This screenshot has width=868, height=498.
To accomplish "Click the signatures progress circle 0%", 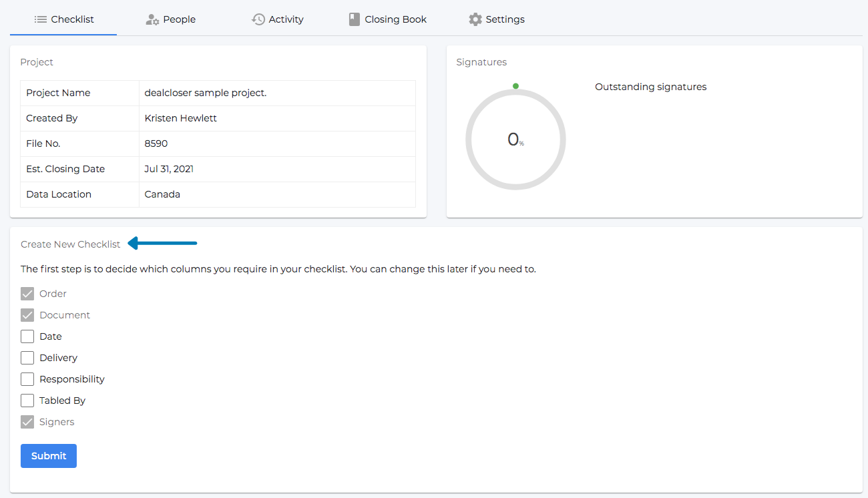I will [x=515, y=140].
